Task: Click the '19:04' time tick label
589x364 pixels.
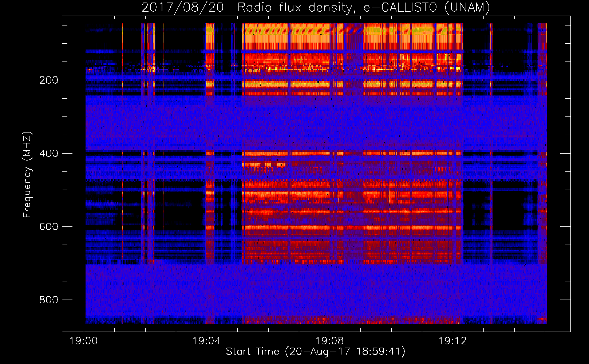Action: click(x=207, y=341)
